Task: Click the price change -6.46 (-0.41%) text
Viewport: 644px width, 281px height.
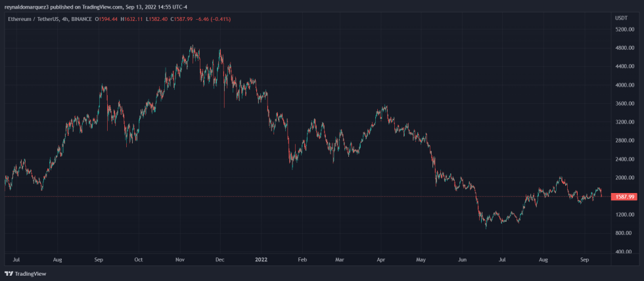Action: pyautogui.click(x=213, y=18)
